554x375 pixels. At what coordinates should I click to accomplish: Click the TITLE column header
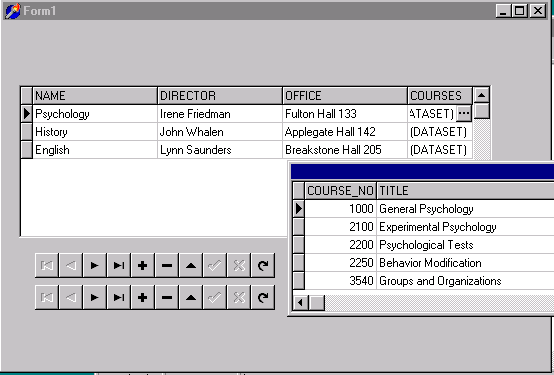(465, 191)
